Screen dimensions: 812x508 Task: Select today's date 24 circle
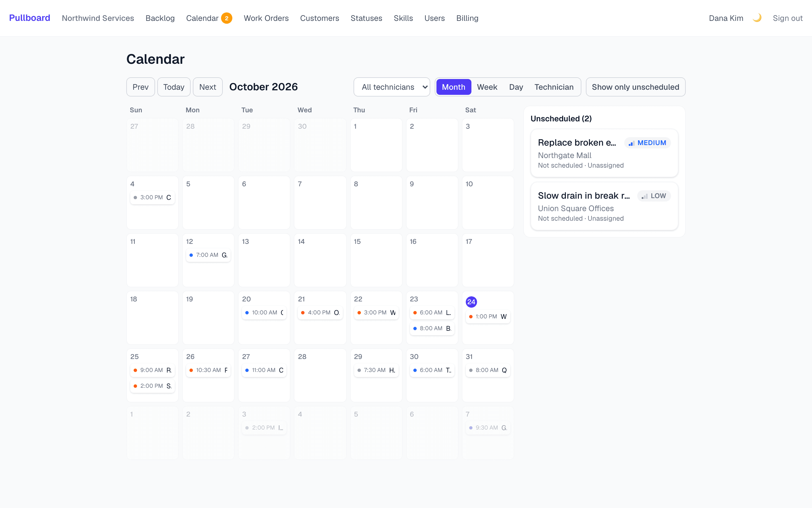(471, 302)
